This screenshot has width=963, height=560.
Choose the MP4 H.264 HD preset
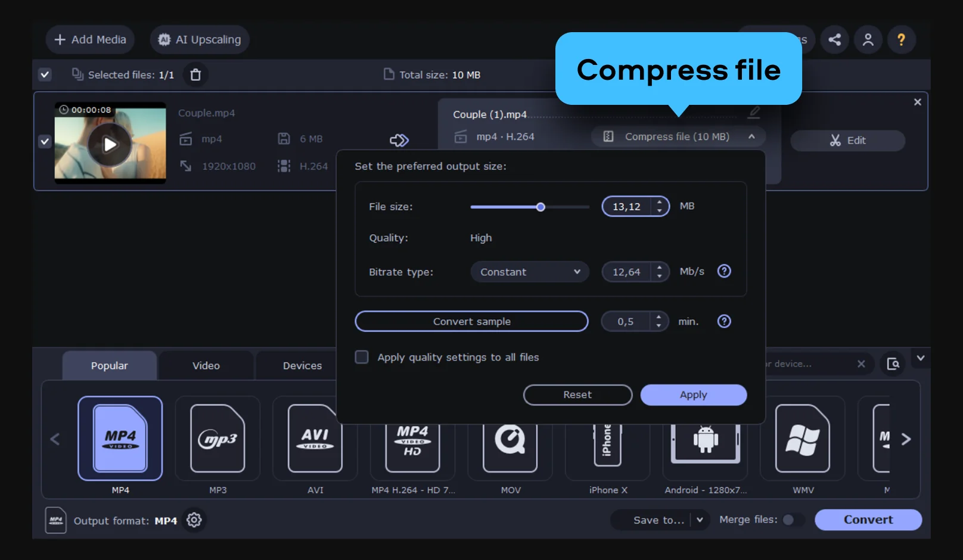(x=412, y=447)
